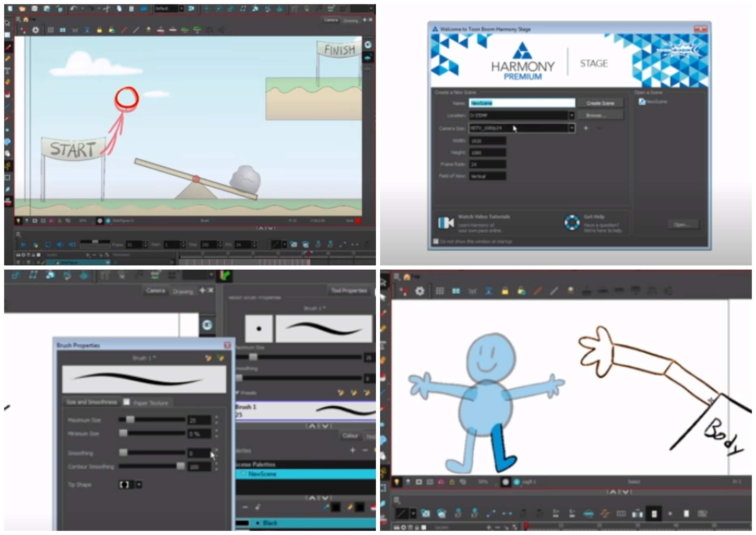Image resolution: width=756 pixels, height=535 pixels.
Task: Select the Pencil tool in the seesaw scene window
Action: pyautogui.click(x=8, y=59)
